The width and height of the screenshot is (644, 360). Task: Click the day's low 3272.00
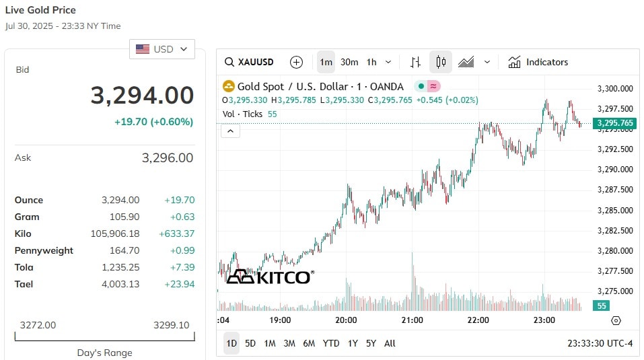coord(38,325)
